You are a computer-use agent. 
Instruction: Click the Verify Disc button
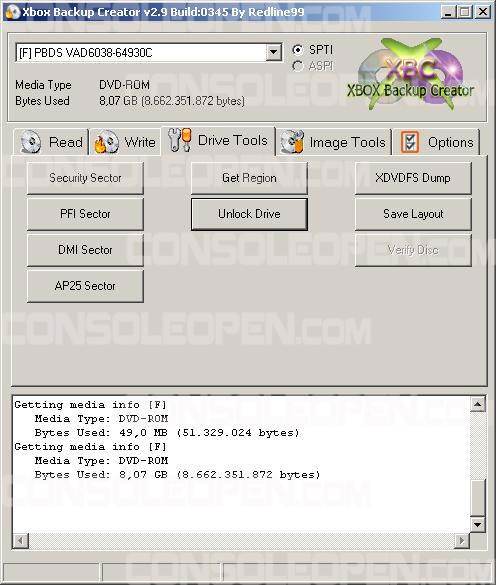(413, 250)
